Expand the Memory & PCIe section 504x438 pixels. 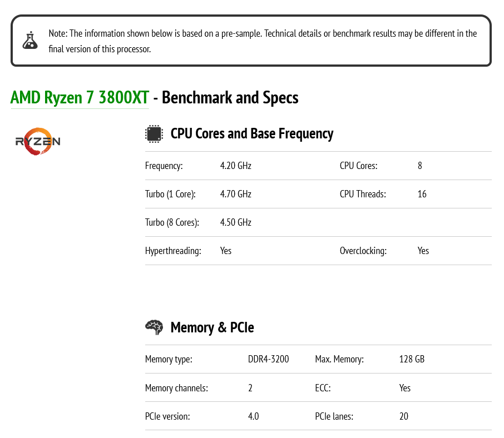click(x=212, y=327)
